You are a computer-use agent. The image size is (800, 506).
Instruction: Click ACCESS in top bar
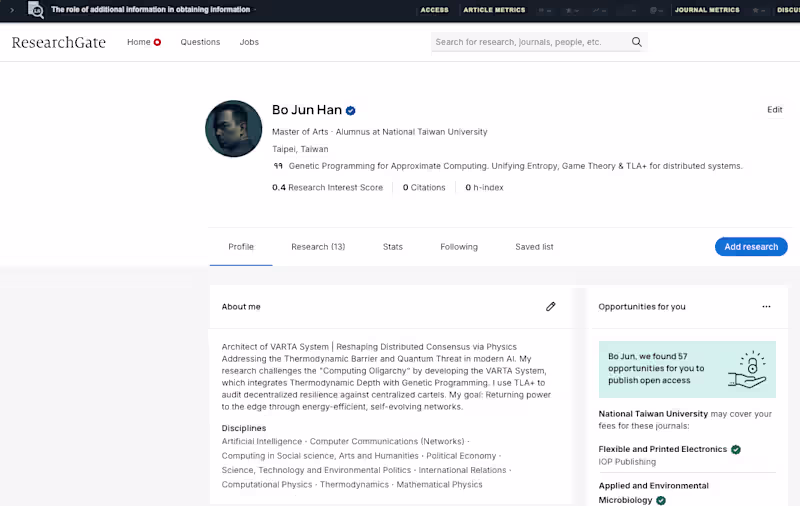tap(434, 10)
